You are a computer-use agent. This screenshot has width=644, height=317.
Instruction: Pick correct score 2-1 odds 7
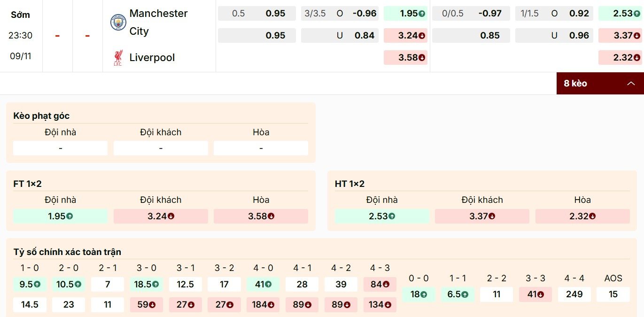[x=108, y=284]
